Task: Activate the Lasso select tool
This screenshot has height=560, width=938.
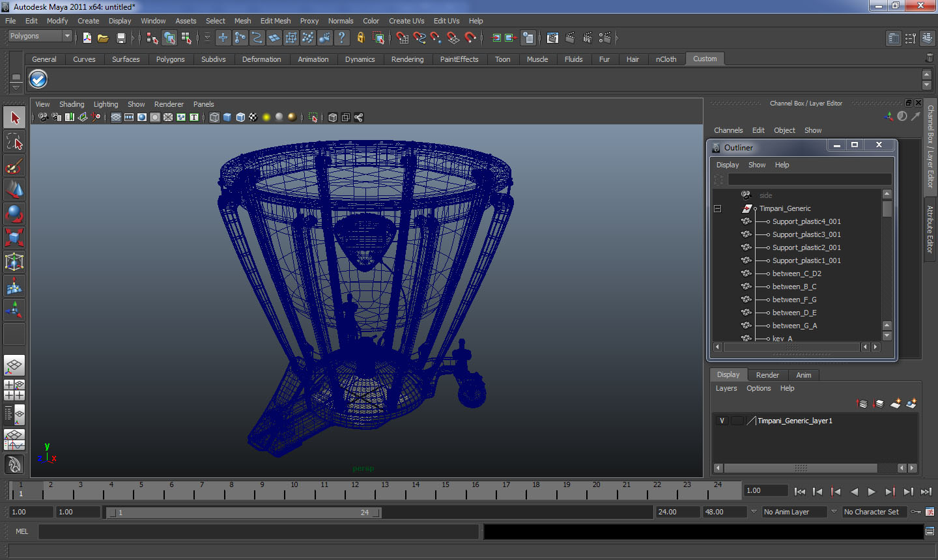Action: pyautogui.click(x=14, y=142)
